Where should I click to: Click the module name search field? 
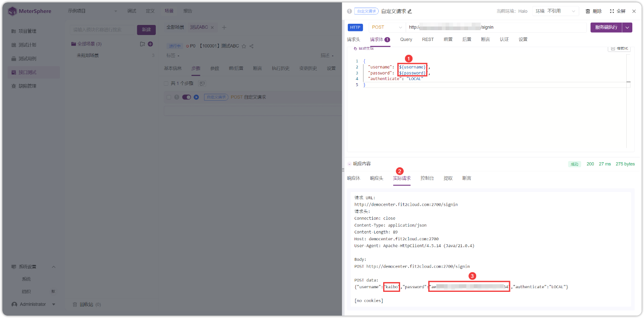coord(102,30)
